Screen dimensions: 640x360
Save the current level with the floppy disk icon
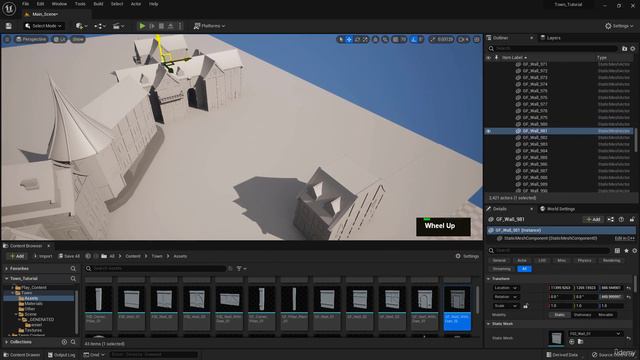[9, 26]
